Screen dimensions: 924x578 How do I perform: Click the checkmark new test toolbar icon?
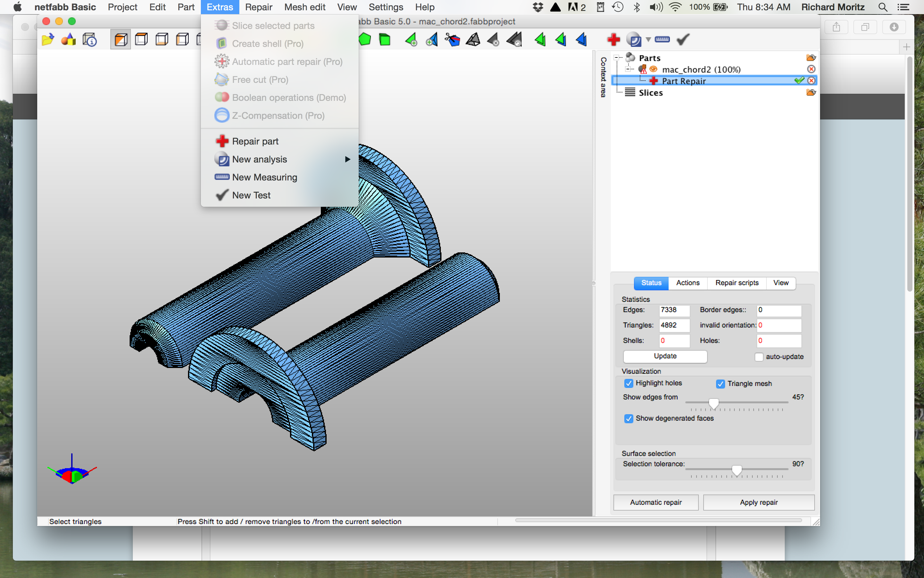point(683,39)
